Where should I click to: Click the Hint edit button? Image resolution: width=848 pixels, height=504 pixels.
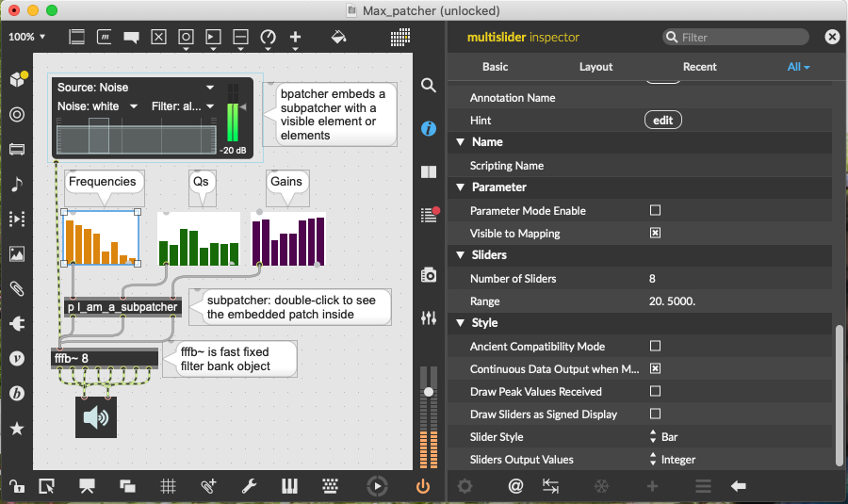coord(662,121)
